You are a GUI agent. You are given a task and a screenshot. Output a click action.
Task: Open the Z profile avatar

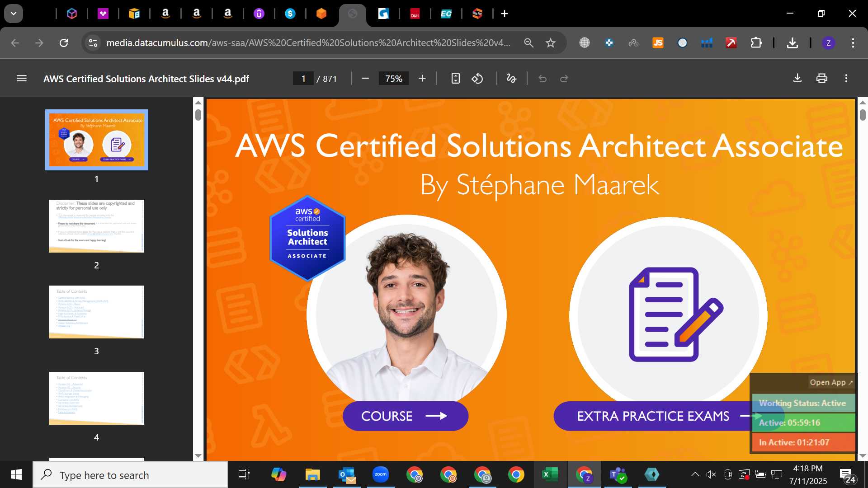pos(828,43)
